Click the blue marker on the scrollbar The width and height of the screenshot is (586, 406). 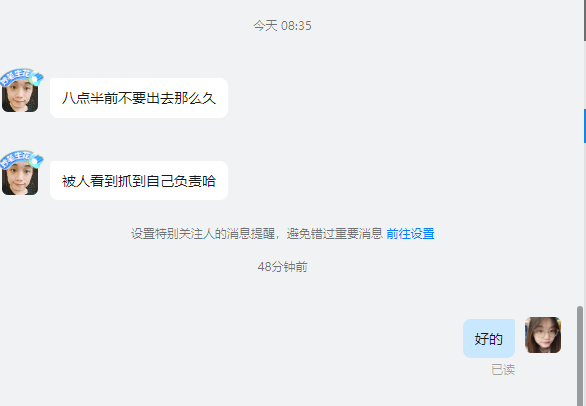[585, 126]
